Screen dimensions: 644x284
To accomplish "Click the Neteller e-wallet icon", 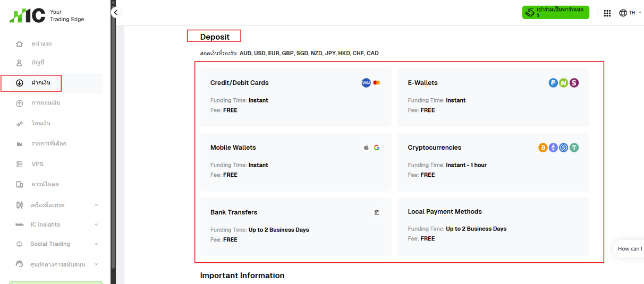I will tap(563, 83).
